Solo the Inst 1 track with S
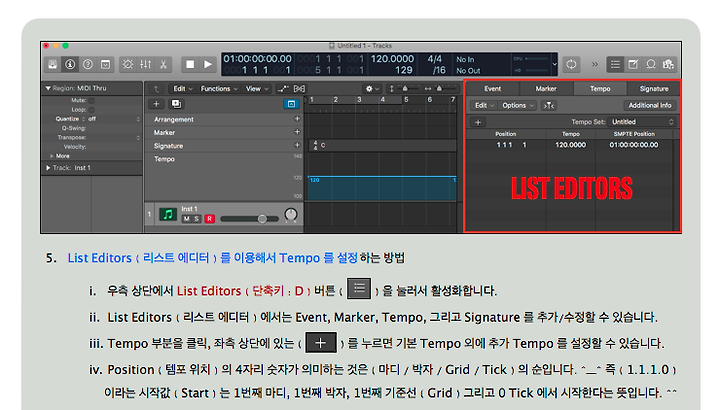720x410 pixels. pyautogui.click(x=197, y=219)
